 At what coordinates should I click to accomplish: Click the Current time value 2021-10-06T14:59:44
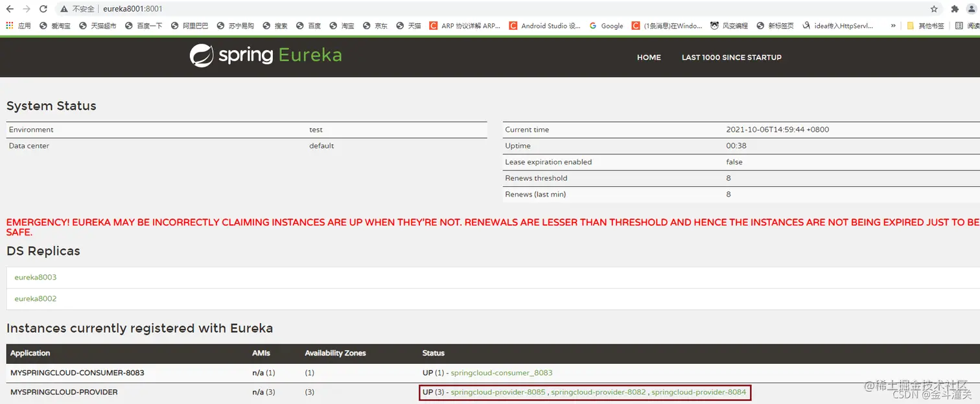(x=777, y=130)
